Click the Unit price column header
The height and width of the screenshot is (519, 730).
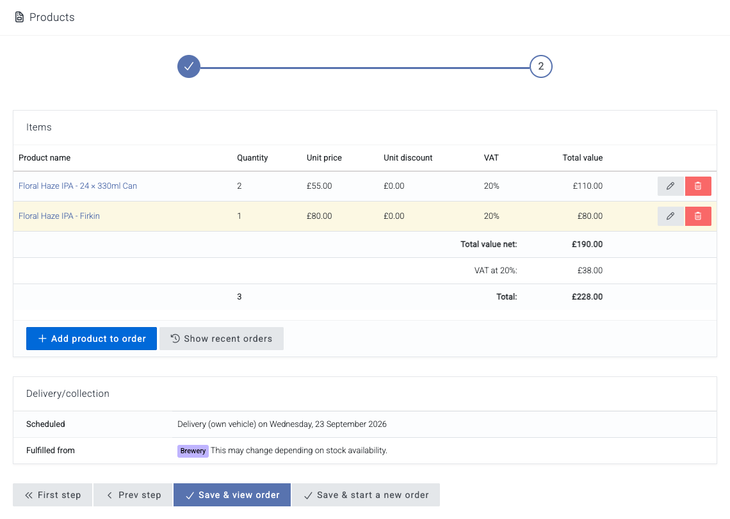pos(324,158)
